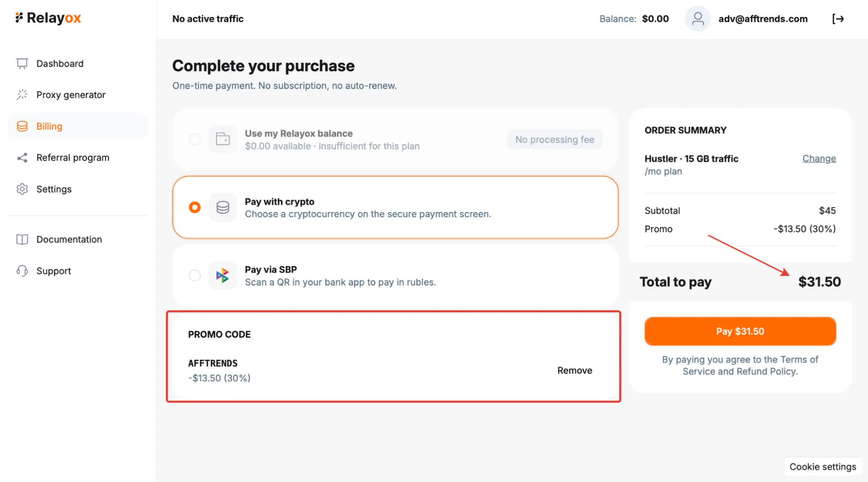This screenshot has width=868, height=482.
Task: Click the Pay via SBP title
Action: coord(271,269)
